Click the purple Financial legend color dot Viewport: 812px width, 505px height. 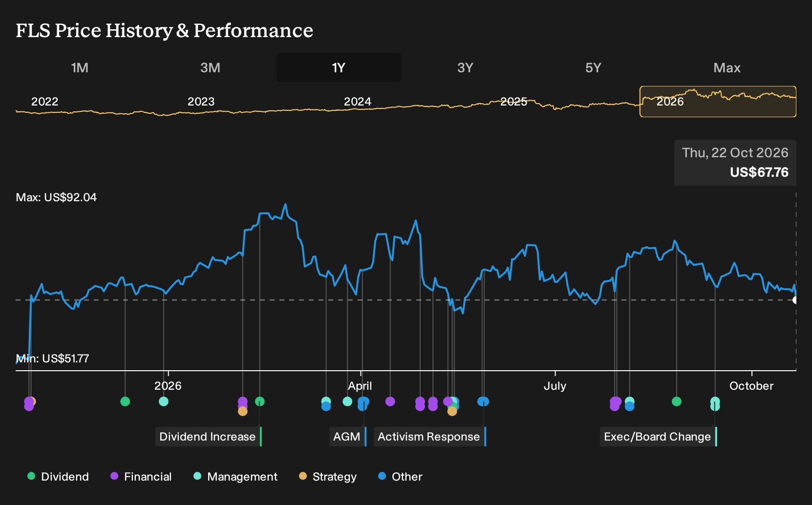pos(114,476)
